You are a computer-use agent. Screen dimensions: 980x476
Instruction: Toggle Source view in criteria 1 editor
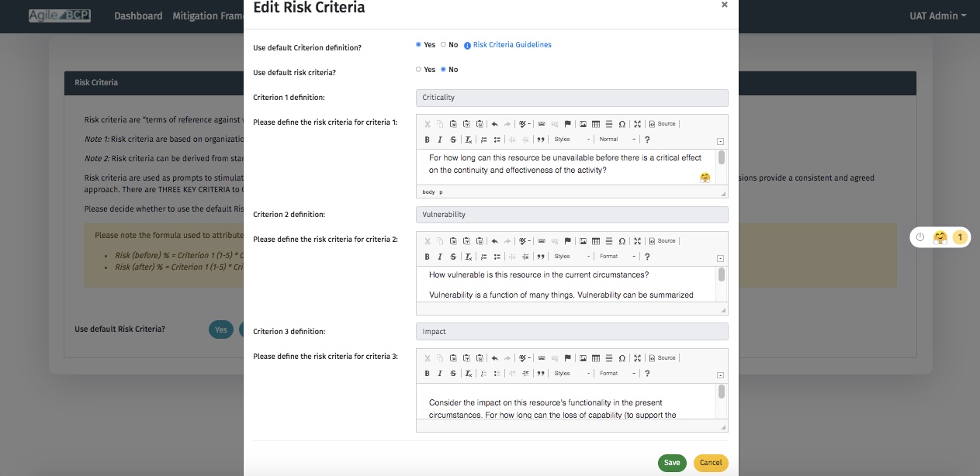pyautogui.click(x=662, y=124)
